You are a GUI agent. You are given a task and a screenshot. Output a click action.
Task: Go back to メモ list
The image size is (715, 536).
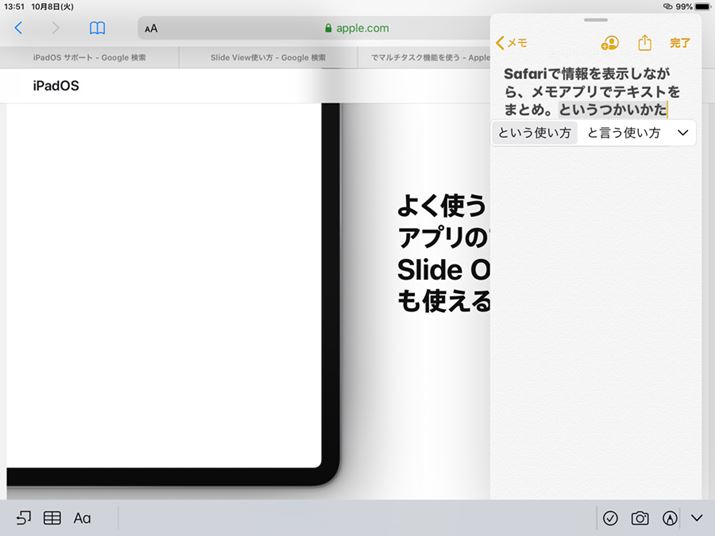tap(511, 43)
